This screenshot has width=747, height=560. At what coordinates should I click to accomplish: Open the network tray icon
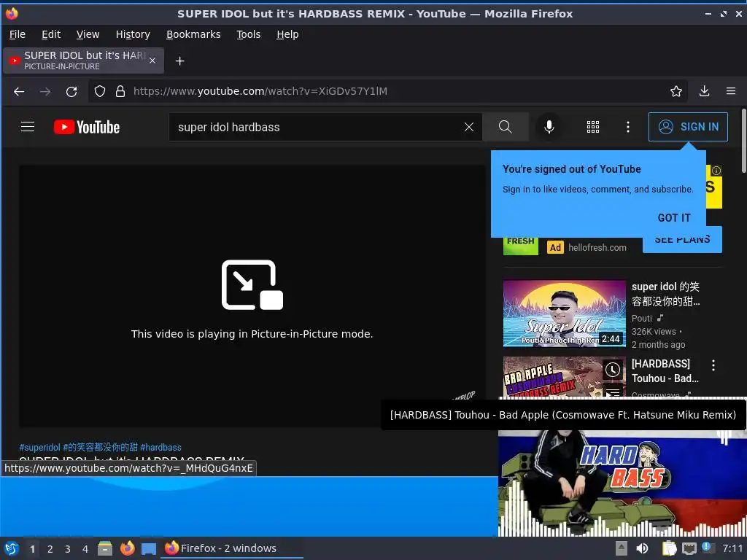pyautogui.click(x=689, y=548)
